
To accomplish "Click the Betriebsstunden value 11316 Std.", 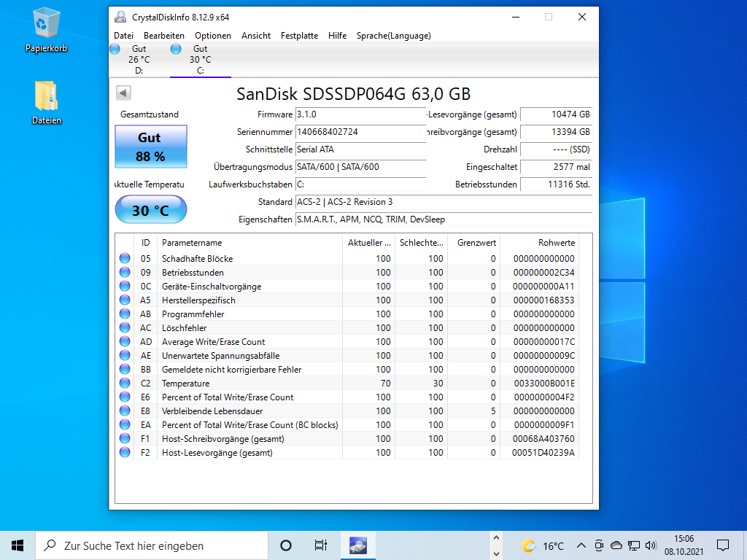I will point(556,184).
